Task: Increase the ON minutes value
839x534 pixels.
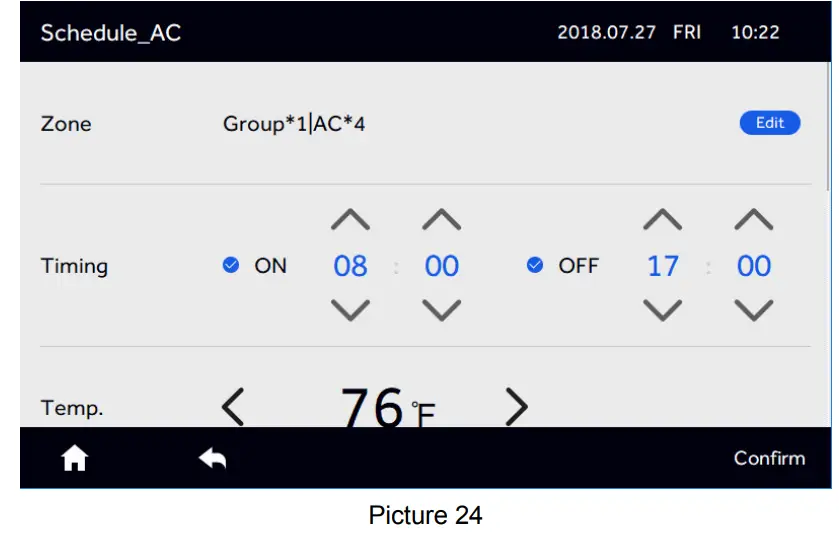Action: pyautogui.click(x=441, y=221)
